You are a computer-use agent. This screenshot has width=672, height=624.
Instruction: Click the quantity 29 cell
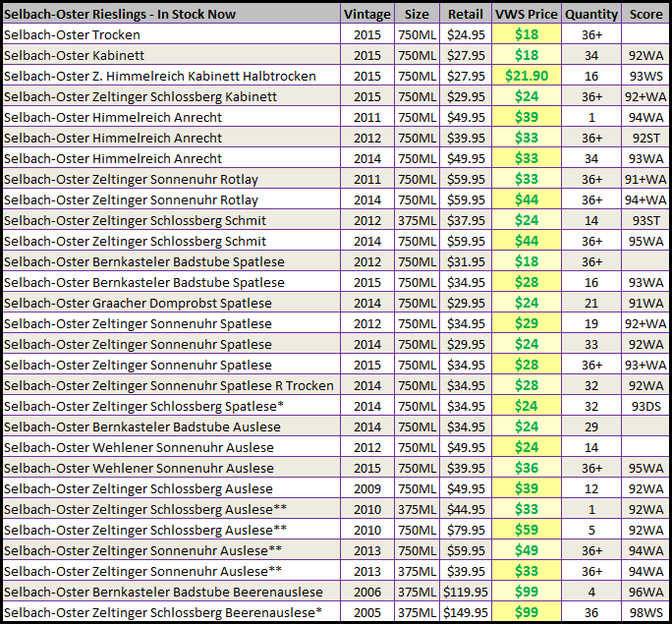pyautogui.click(x=591, y=426)
